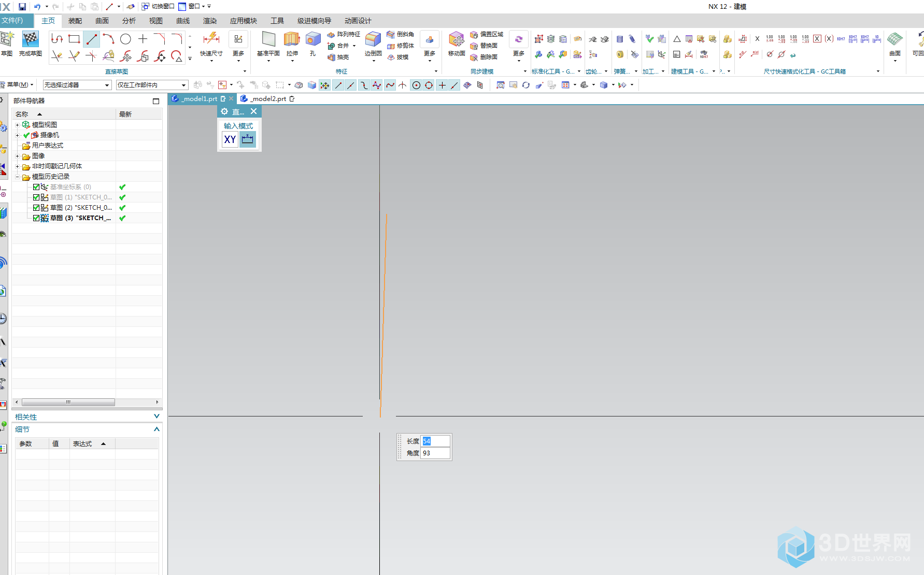Click the 长度 input field
Viewport: 924px width, 575px height.
tap(435, 441)
